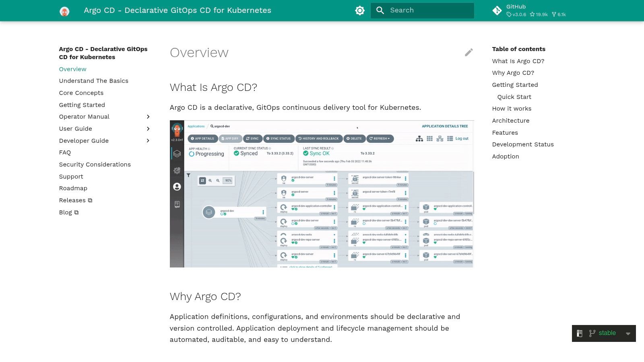
Task: Open the Operator Manual nav item
Action: [84, 117]
